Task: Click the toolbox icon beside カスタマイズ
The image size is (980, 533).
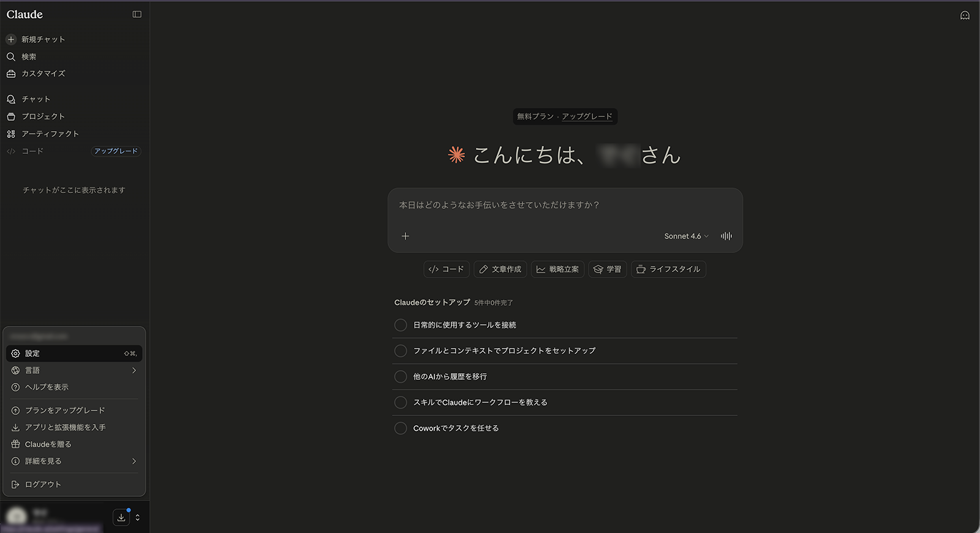Action: 11,74
